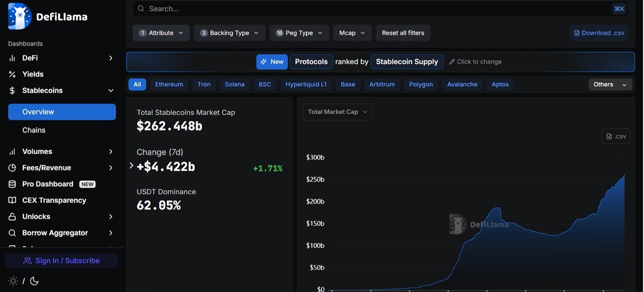The height and width of the screenshot is (292, 644).
Task: Click the $262.448b market cap value
Action: (x=169, y=126)
